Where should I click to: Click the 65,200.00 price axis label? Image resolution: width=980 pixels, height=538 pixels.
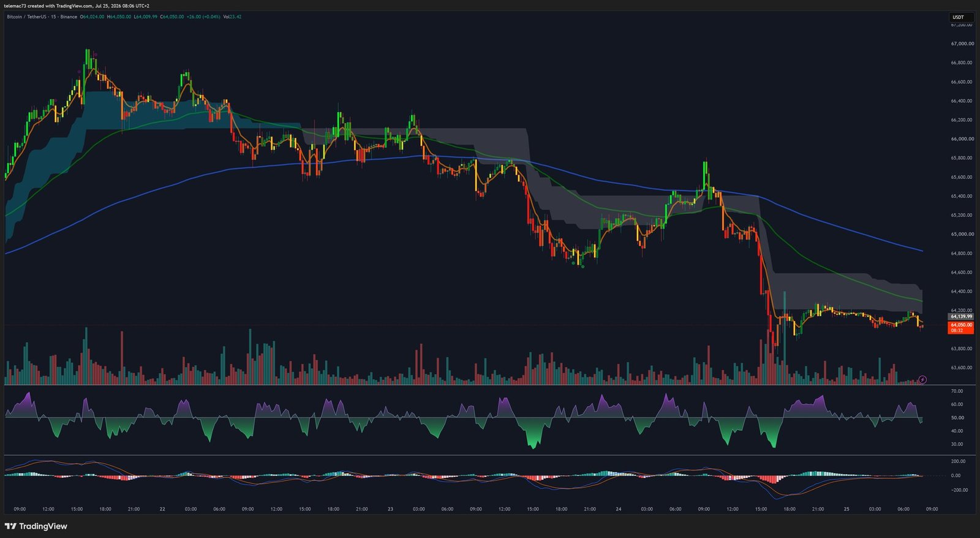click(962, 215)
